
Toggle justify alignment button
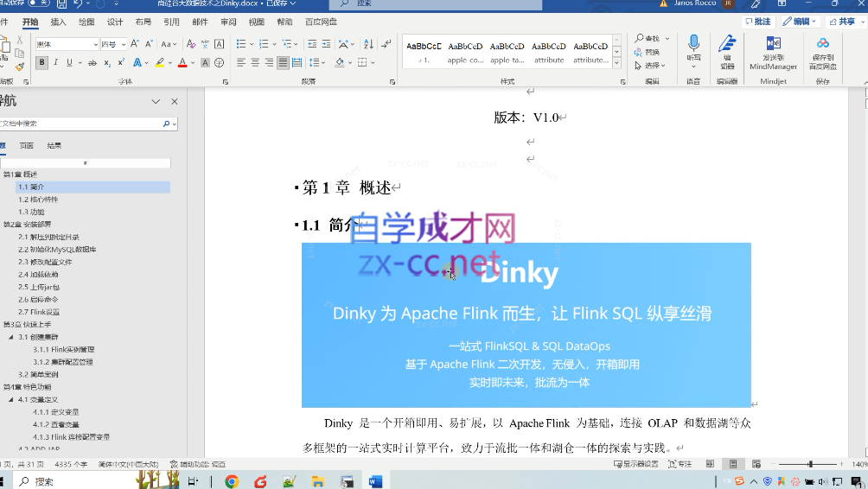click(283, 62)
